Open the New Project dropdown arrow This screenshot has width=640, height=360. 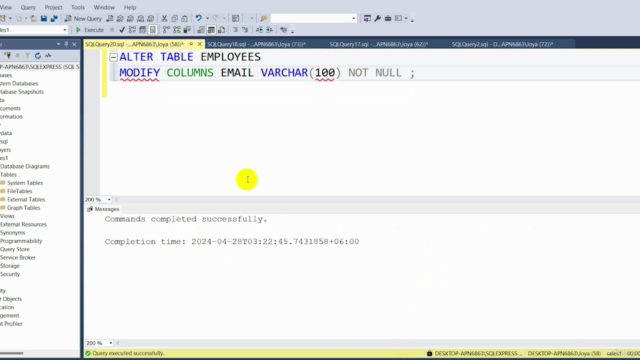click(10, 18)
